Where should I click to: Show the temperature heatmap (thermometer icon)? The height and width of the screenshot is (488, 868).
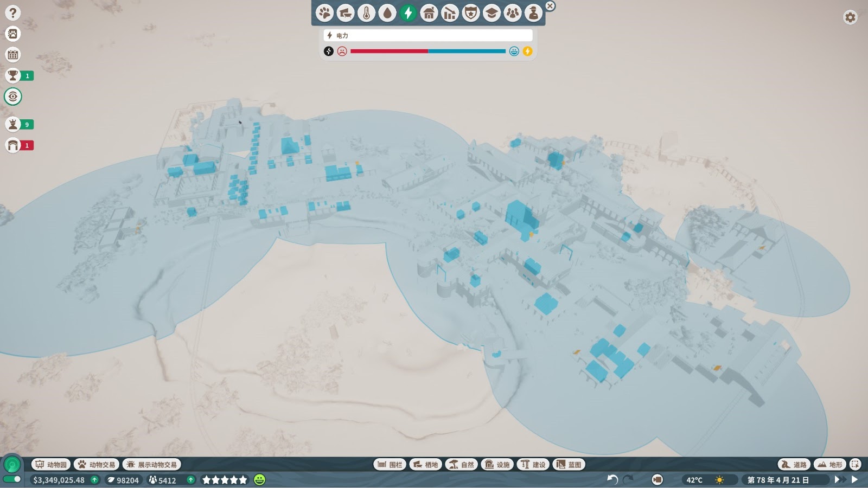(x=366, y=13)
